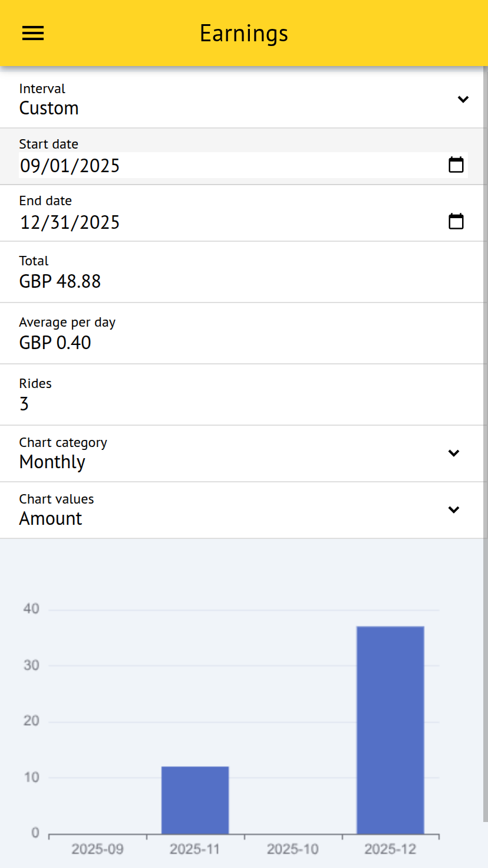Click the 2025-12 bar in chart
This screenshot has height=868, width=488.
390,730
